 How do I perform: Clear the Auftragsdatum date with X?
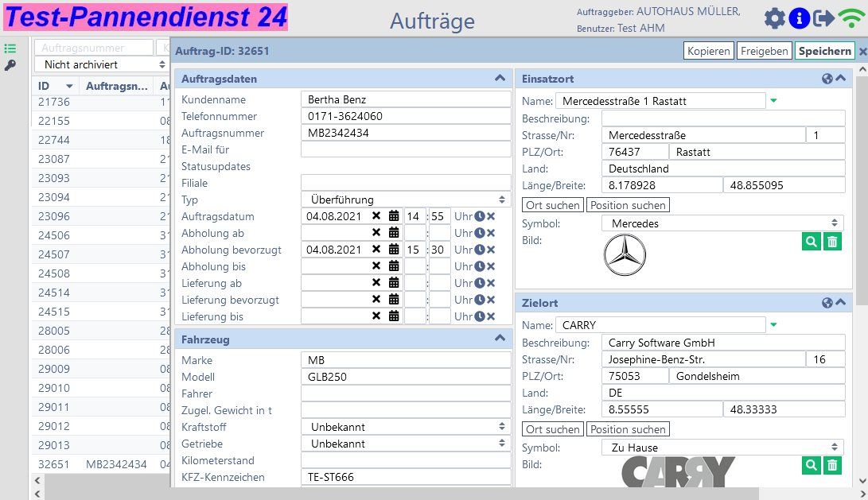[376, 216]
